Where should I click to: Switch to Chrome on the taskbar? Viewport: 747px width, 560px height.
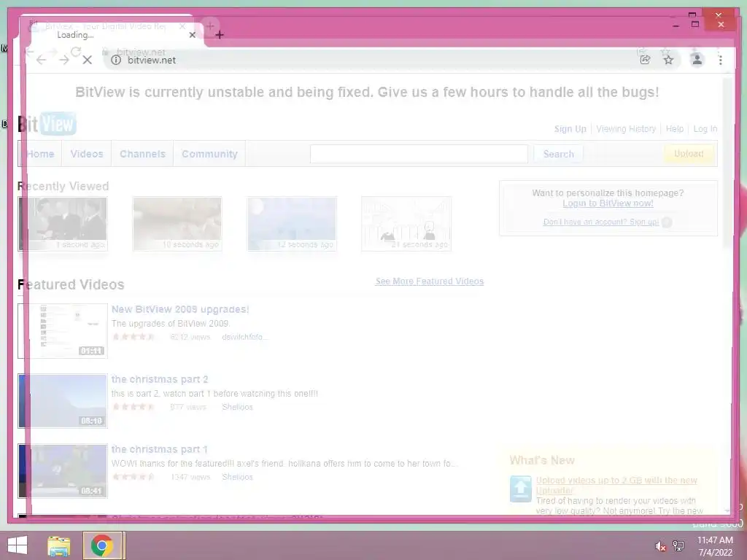pos(101,545)
